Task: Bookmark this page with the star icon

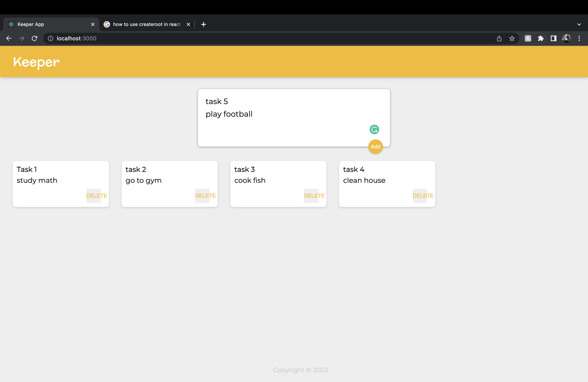Action: coord(512,38)
